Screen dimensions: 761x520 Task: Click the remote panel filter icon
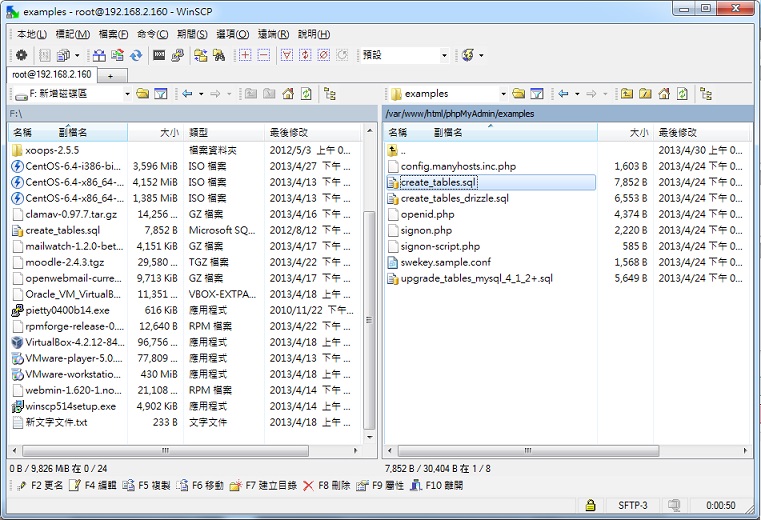[537, 94]
